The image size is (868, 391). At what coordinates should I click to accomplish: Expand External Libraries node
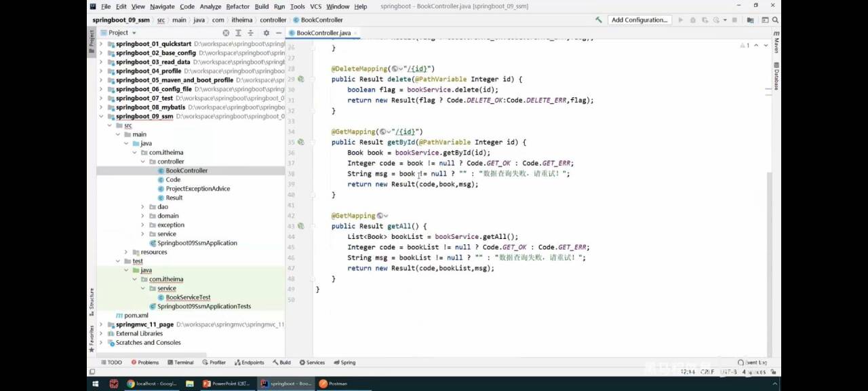click(x=102, y=334)
